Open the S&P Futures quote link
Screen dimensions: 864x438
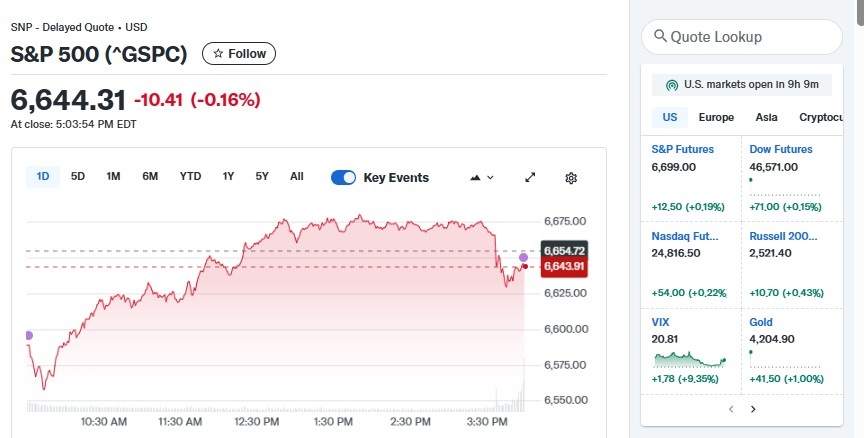[x=683, y=149]
